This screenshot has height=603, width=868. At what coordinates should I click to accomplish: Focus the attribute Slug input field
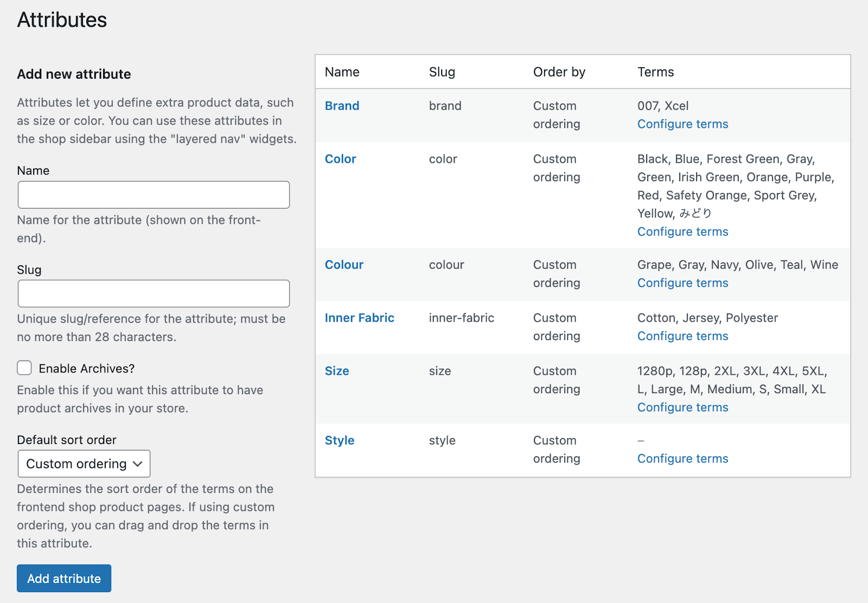coord(154,293)
